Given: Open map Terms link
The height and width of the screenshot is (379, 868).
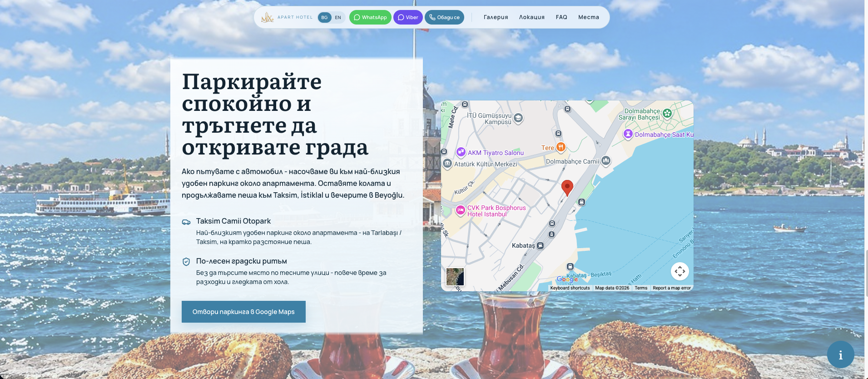Looking at the screenshot, I should [x=641, y=288].
